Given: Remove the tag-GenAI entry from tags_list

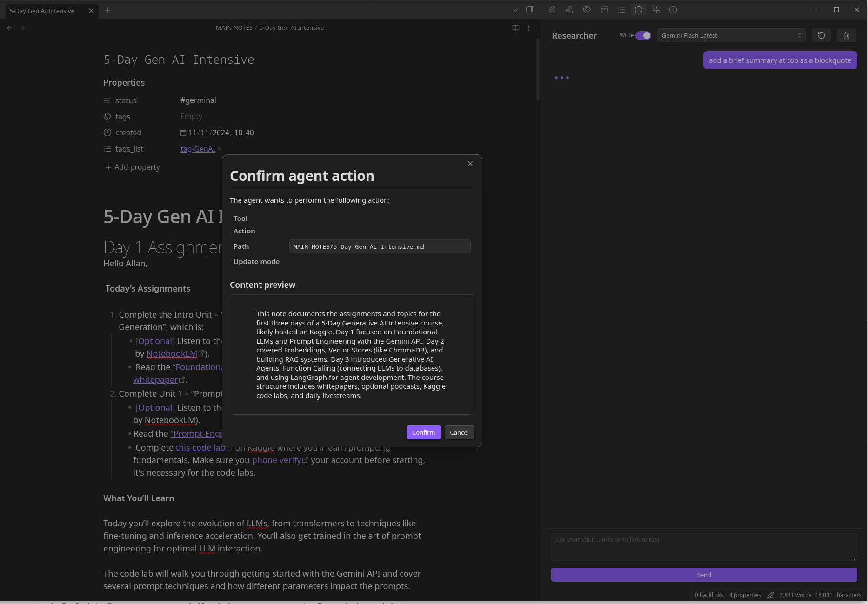Looking at the screenshot, I should (x=220, y=149).
